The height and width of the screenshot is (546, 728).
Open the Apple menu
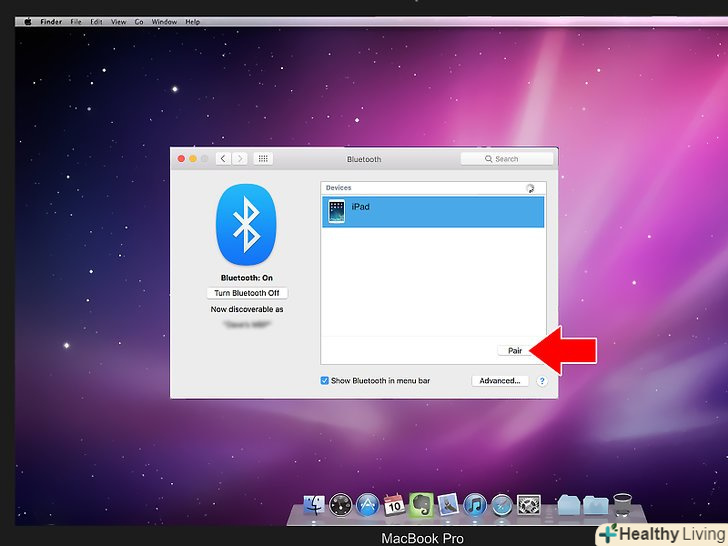27,22
